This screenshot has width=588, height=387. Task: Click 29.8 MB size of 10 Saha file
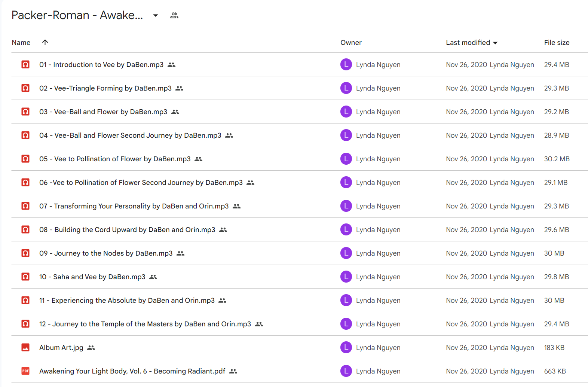pos(557,277)
